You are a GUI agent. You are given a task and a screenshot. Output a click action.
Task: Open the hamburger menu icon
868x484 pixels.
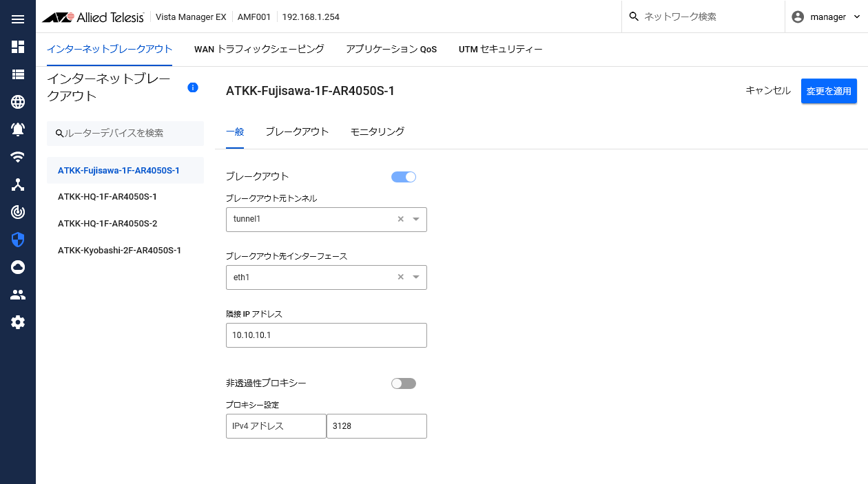[x=18, y=19]
